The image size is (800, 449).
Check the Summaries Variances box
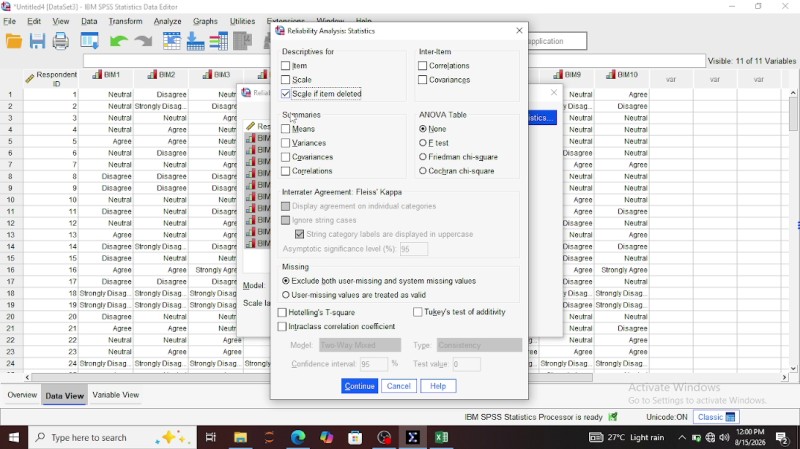tap(286, 143)
